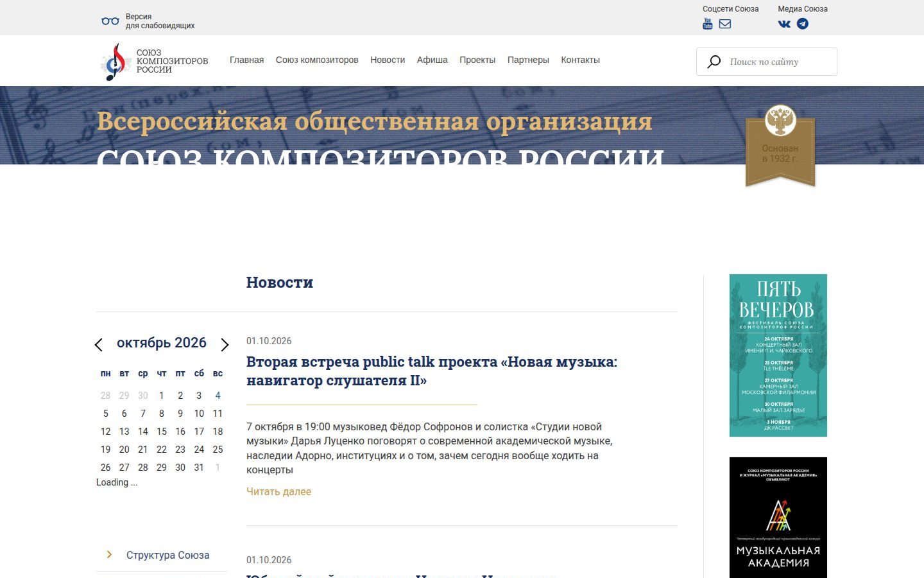Open the visually impaired version glasses icon

(x=110, y=21)
